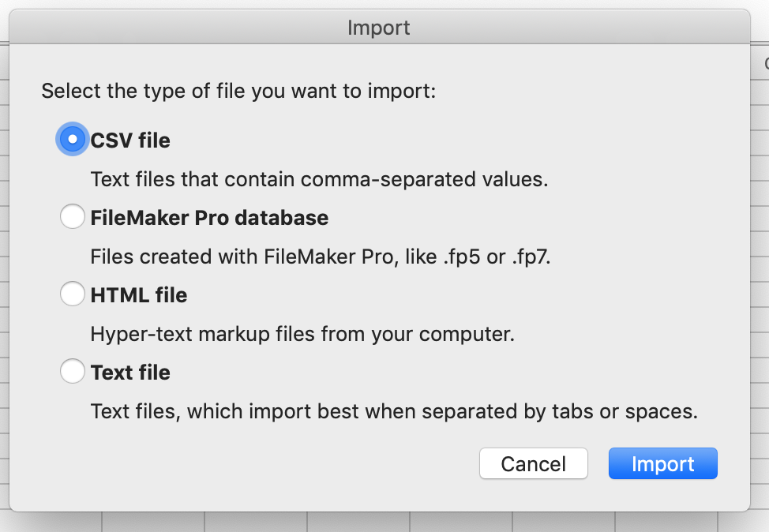This screenshot has width=769, height=532.
Task: Select the HTML file radio button
Action: coord(72,294)
